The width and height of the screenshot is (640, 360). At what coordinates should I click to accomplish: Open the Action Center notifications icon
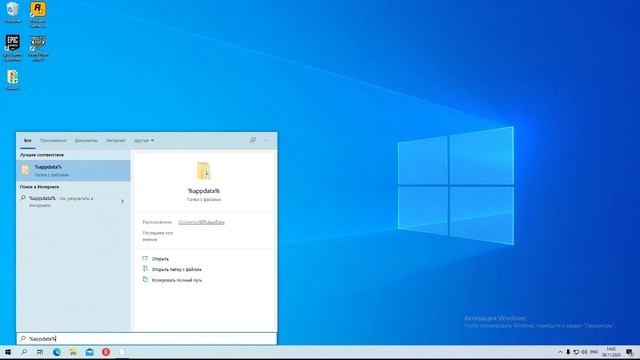630,352
